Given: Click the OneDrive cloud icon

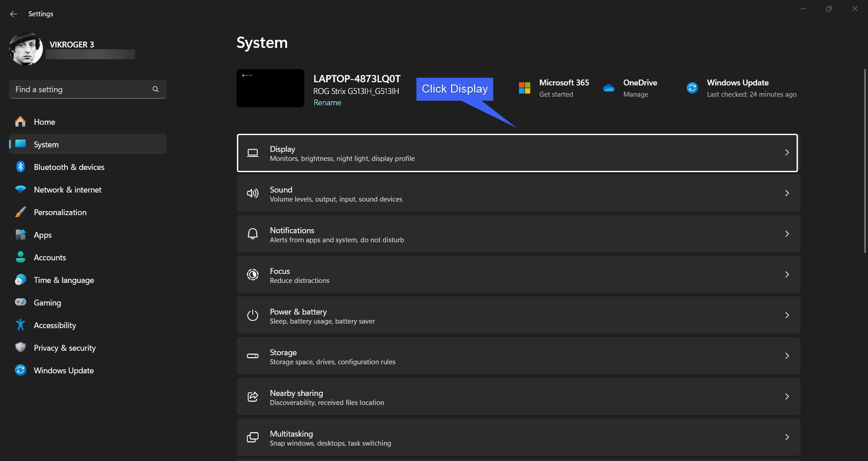Looking at the screenshot, I should coord(609,88).
